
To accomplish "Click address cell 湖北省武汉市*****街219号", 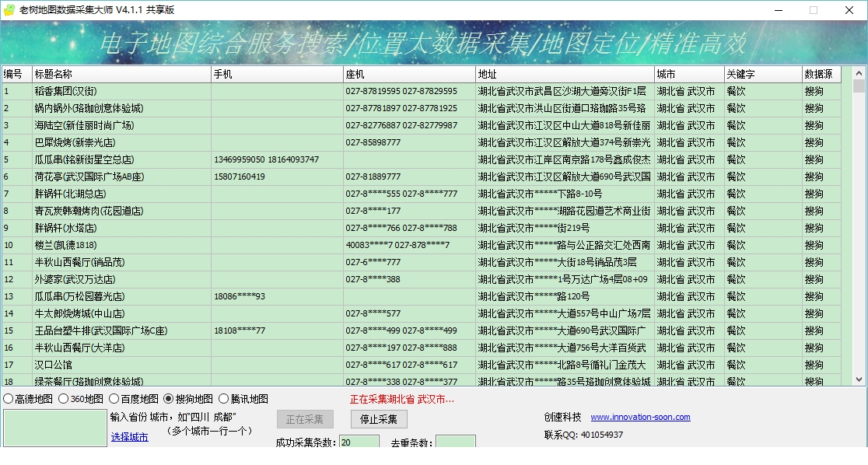I will 565,228.
